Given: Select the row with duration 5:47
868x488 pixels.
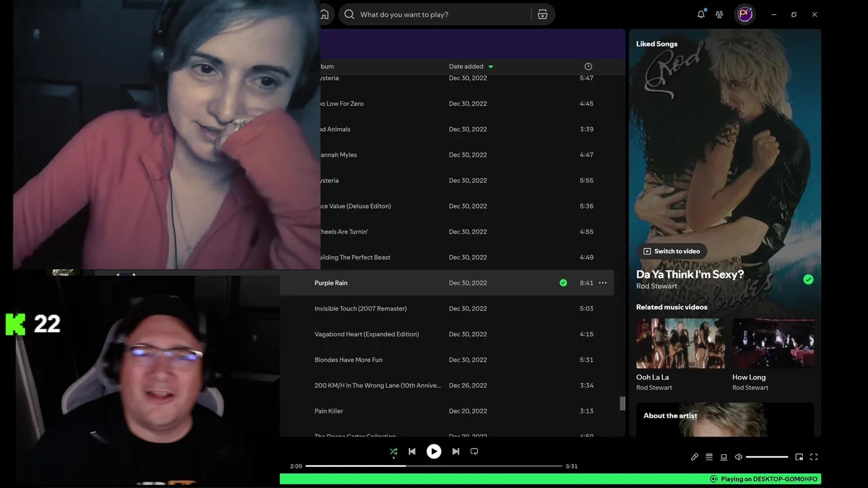Looking at the screenshot, I should tap(468, 78).
